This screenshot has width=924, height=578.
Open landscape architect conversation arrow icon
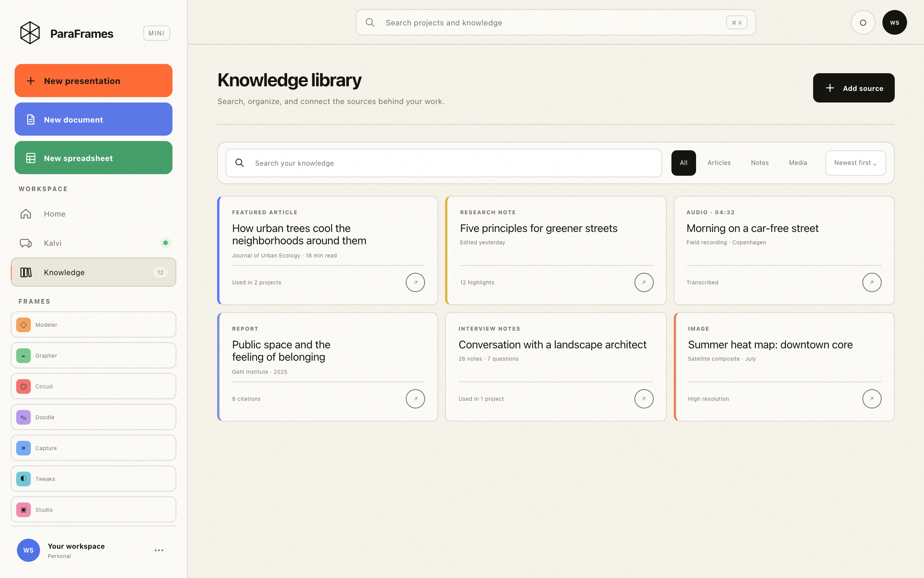tap(644, 399)
